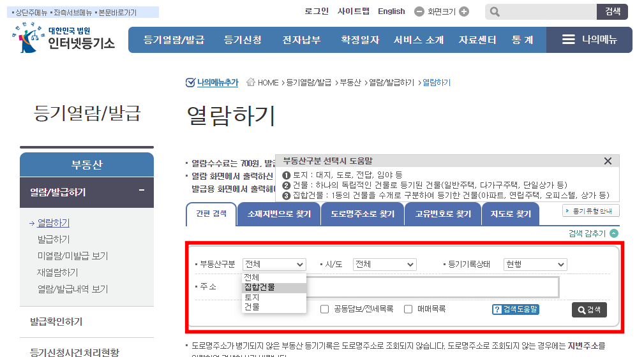Click 부동산 breadcrumb link
Screen dimensions: 644x357
[x=350, y=82]
